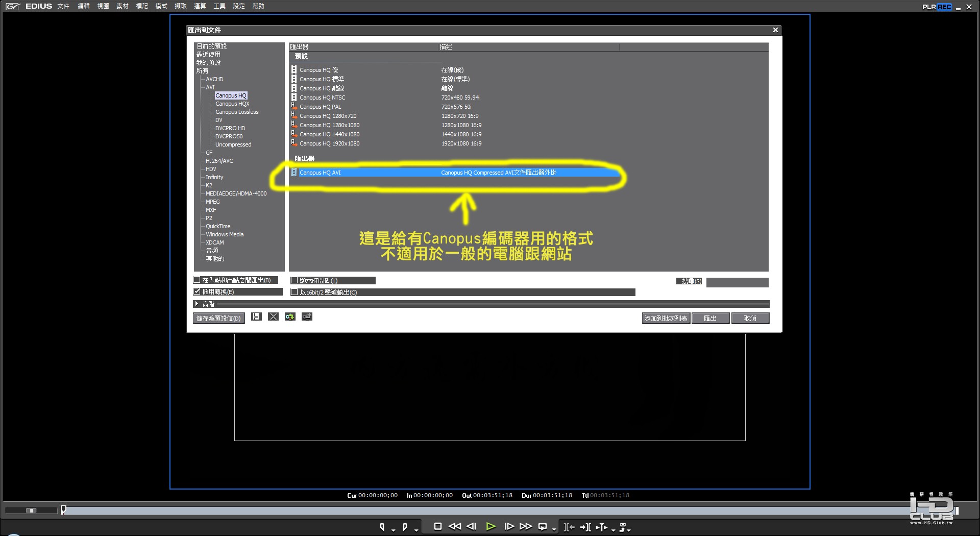
Task: Click the 取消 button
Action: coord(750,318)
